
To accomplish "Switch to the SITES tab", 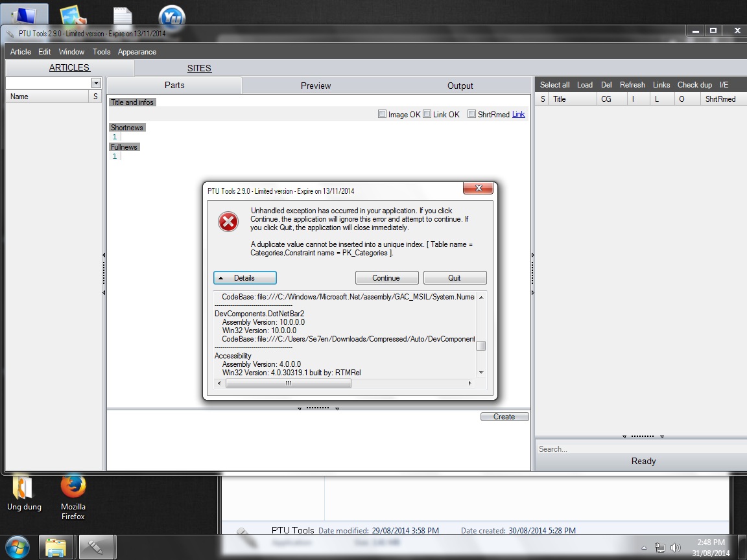I will [199, 68].
